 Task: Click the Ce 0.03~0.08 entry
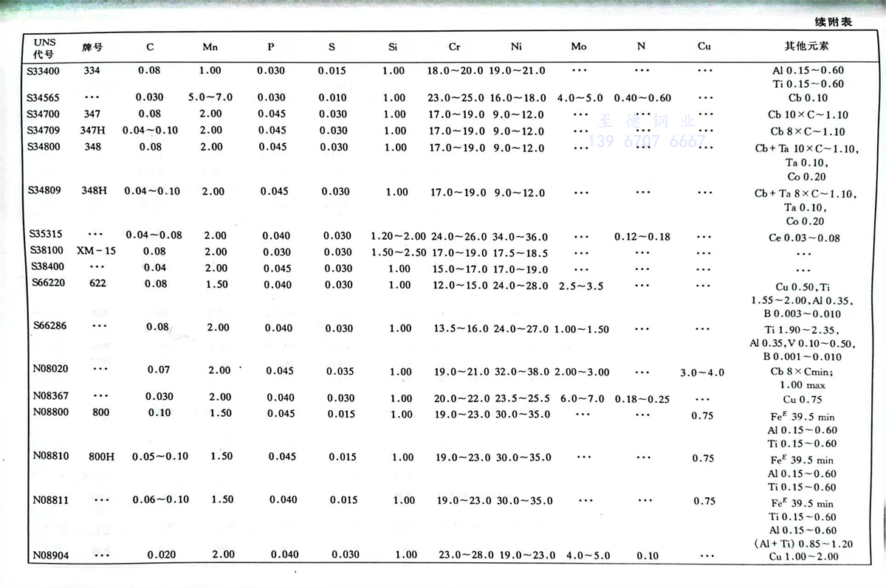[x=806, y=238]
